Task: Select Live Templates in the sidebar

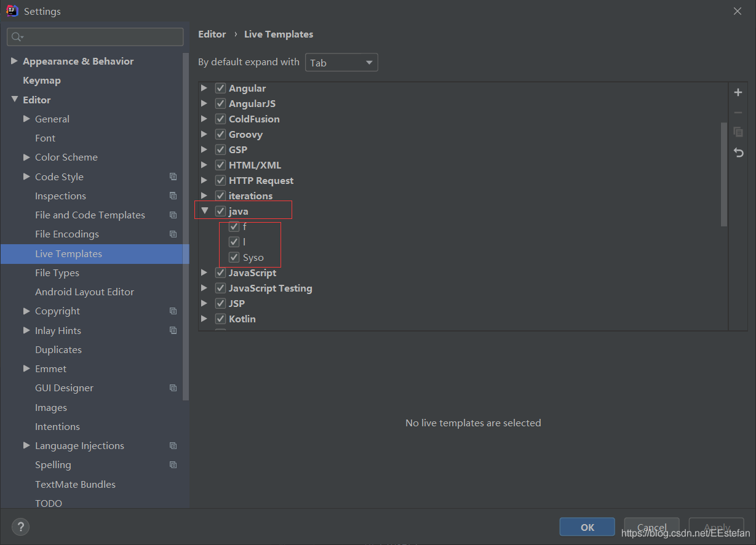Action: [x=95, y=253]
